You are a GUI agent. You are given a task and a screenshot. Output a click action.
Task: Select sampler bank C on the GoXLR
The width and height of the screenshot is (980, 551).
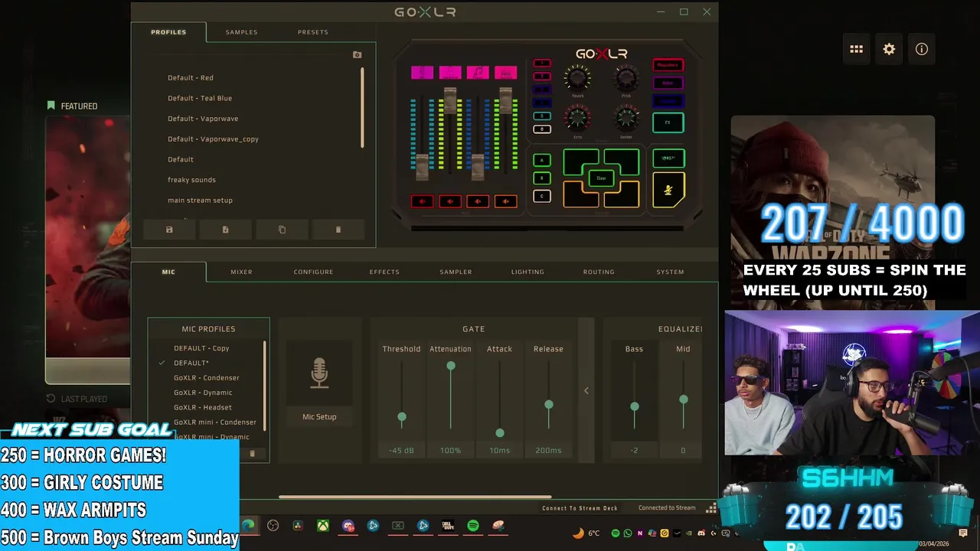(542, 196)
